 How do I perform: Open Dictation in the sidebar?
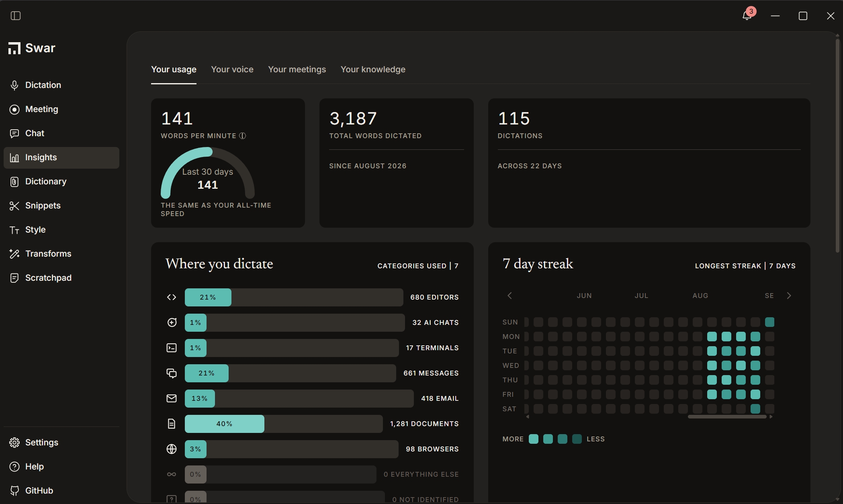tap(61, 85)
